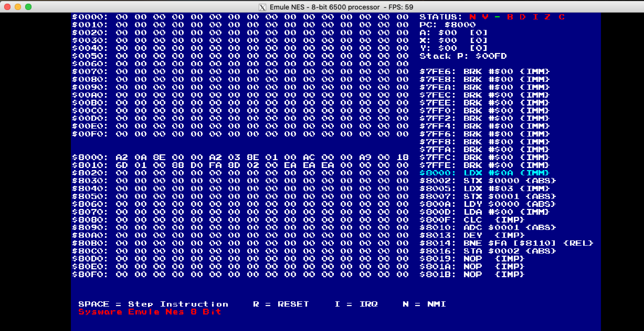Click the green zoom window button

pyautogui.click(x=28, y=7)
